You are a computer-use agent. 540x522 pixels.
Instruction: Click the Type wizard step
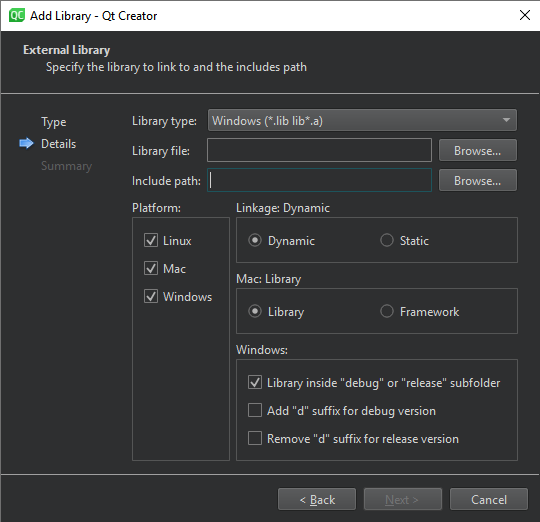click(x=54, y=122)
